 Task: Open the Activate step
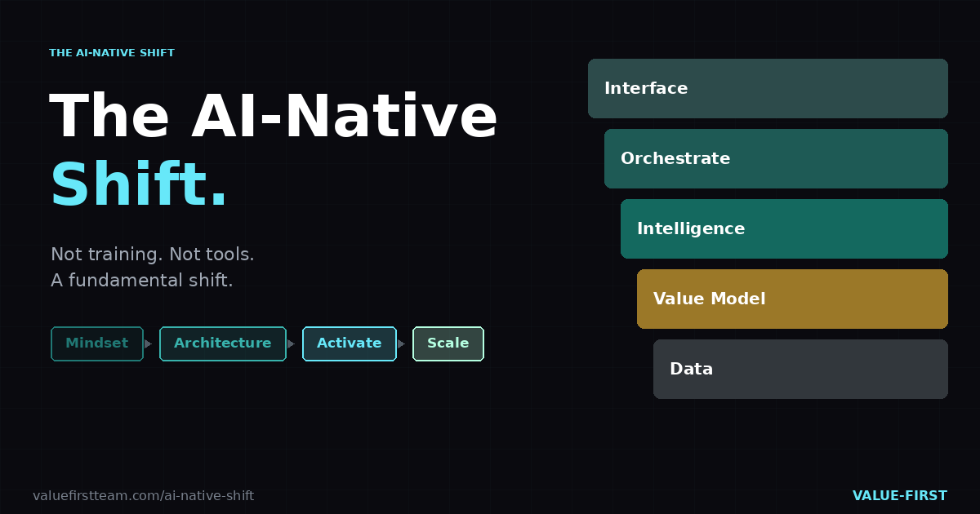349,343
